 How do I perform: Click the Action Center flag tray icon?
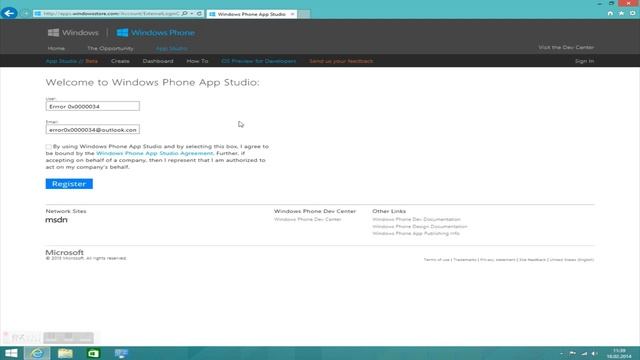[x=573, y=353]
